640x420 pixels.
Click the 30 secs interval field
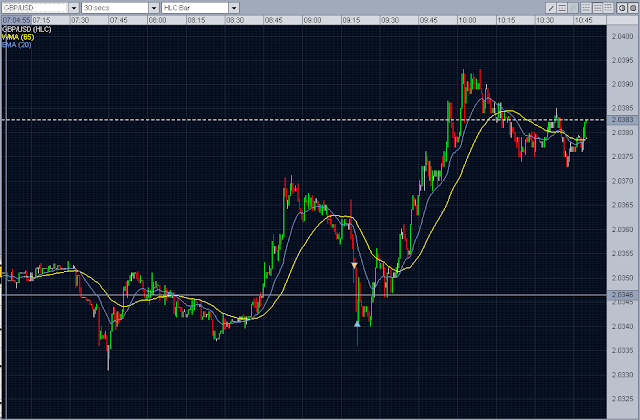pyautogui.click(x=115, y=8)
